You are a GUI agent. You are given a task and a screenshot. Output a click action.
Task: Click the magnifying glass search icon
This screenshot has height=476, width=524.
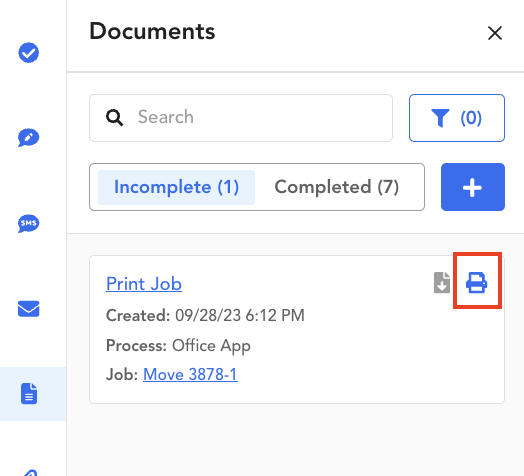pos(114,118)
